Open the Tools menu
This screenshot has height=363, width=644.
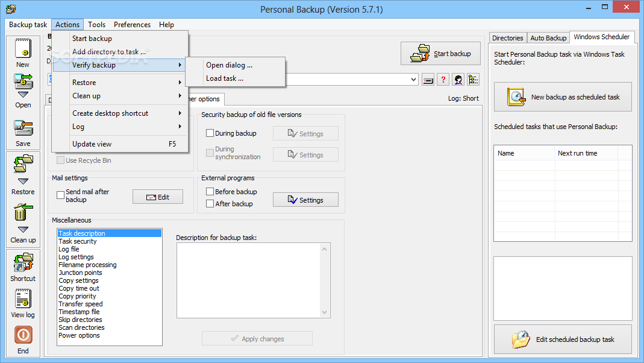click(x=96, y=25)
